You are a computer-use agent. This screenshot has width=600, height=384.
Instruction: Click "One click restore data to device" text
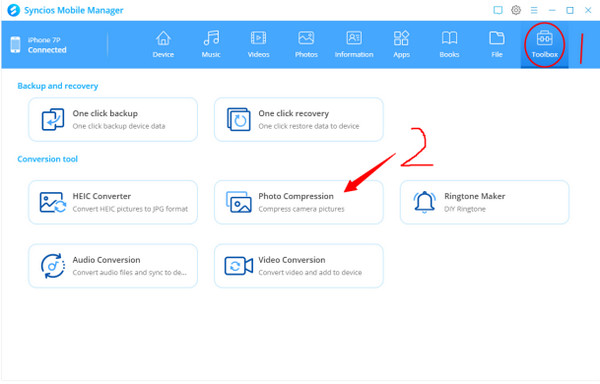point(309,126)
